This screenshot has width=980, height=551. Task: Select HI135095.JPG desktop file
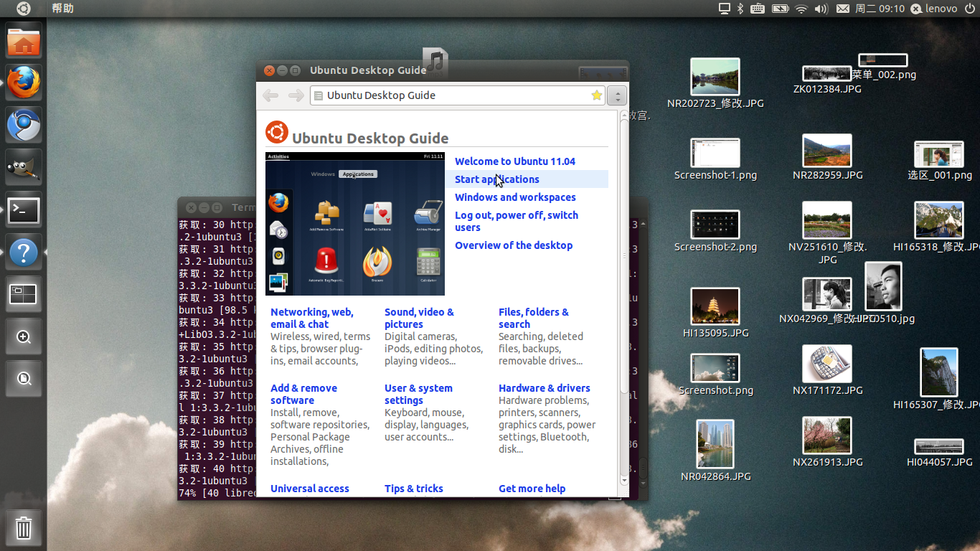tap(715, 313)
